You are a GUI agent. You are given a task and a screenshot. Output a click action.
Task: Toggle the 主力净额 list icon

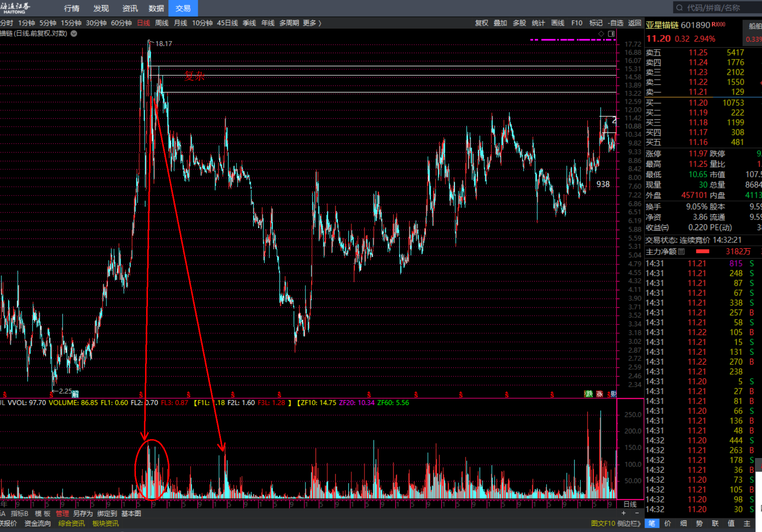tap(681, 252)
